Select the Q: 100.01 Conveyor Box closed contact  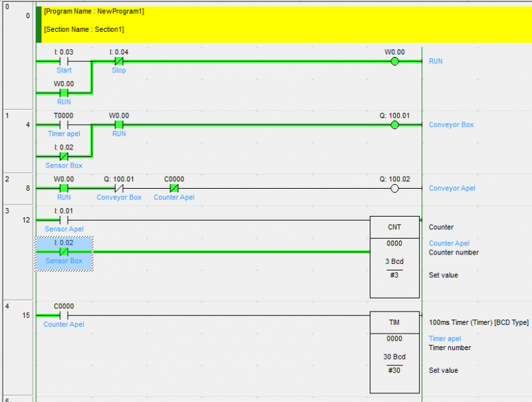(119, 188)
